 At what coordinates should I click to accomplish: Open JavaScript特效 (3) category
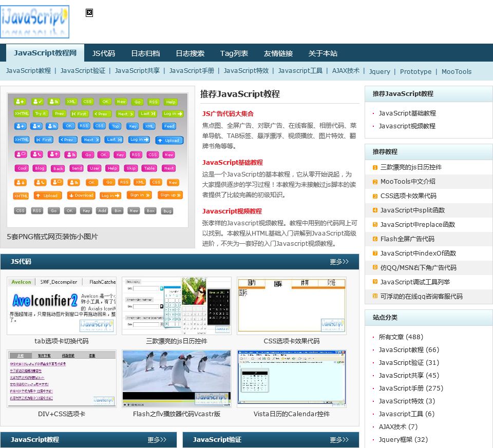point(407,401)
